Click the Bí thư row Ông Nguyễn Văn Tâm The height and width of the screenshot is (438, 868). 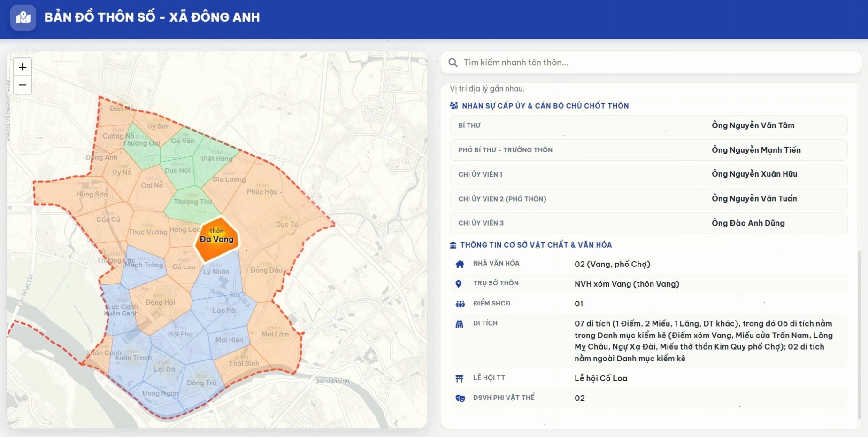649,125
